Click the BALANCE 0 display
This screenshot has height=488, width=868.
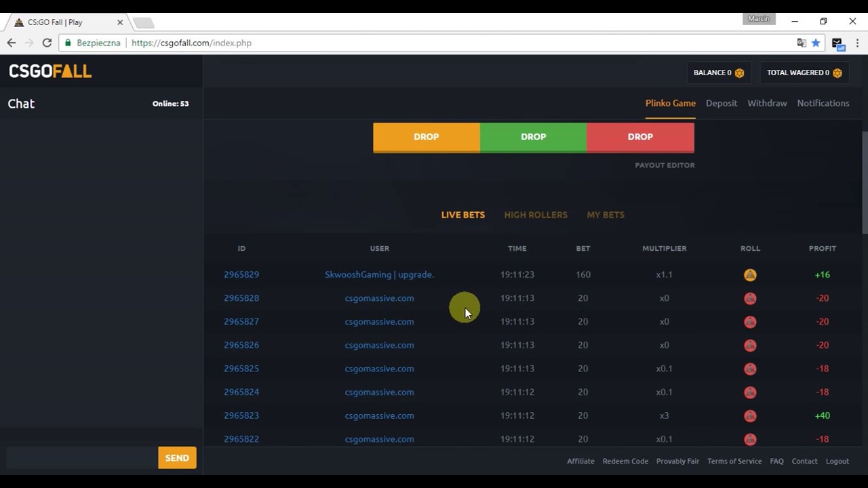tap(719, 73)
